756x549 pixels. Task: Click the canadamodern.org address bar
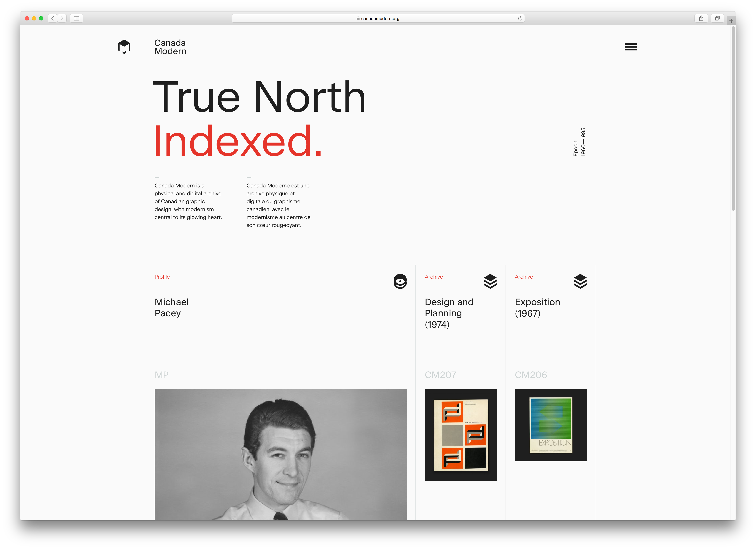(x=378, y=18)
